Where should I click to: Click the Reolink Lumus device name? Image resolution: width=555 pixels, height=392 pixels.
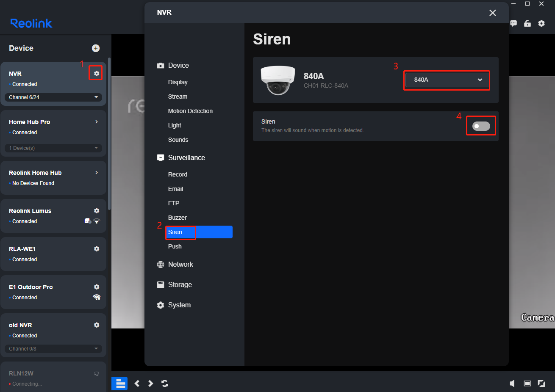click(30, 211)
